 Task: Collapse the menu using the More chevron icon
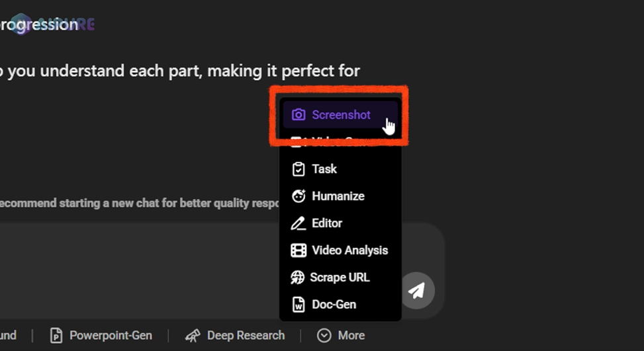click(324, 335)
